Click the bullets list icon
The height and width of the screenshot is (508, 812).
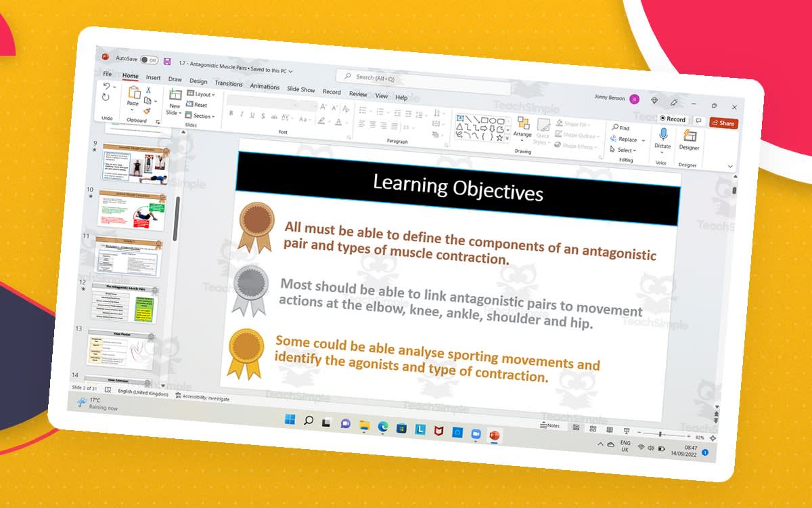[x=363, y=110]
